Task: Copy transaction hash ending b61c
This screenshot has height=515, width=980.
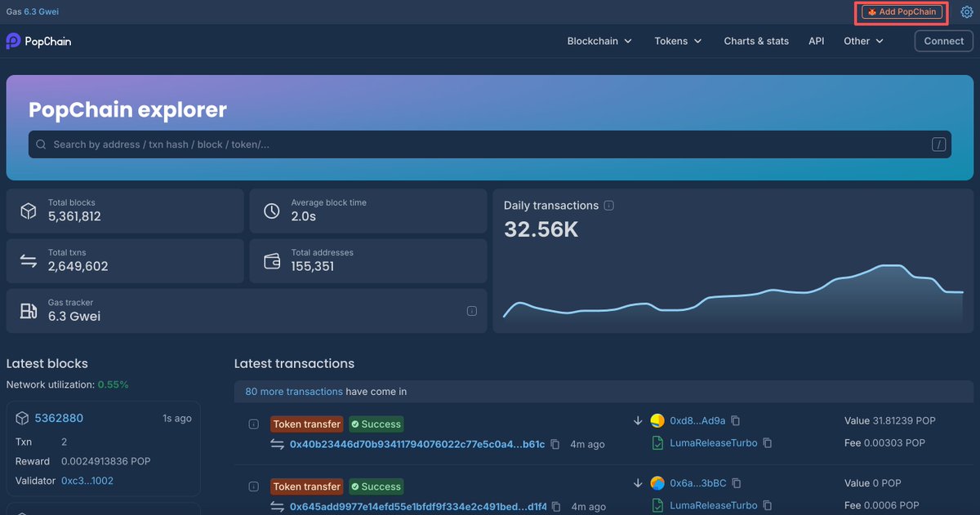Action: tap(555, 444)
